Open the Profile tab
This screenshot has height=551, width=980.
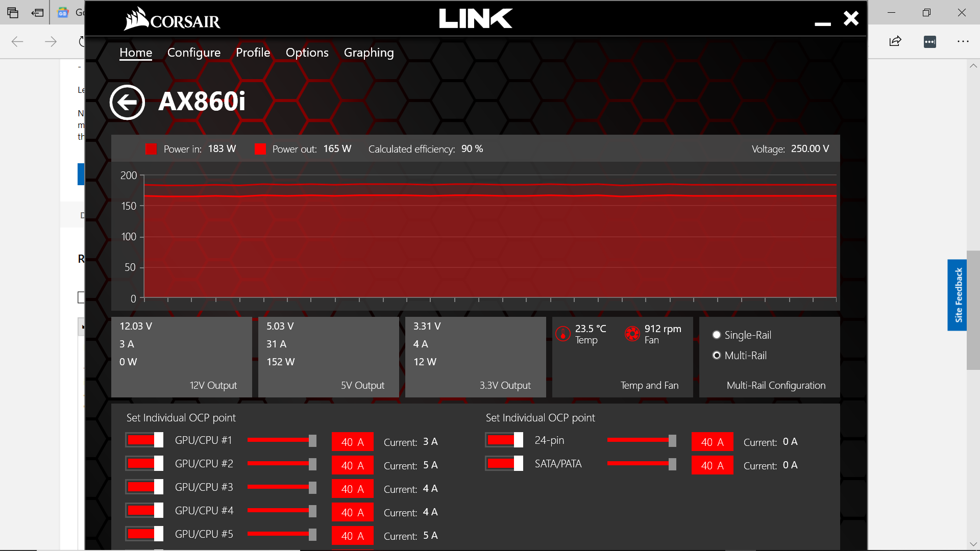tap(253, 53)
